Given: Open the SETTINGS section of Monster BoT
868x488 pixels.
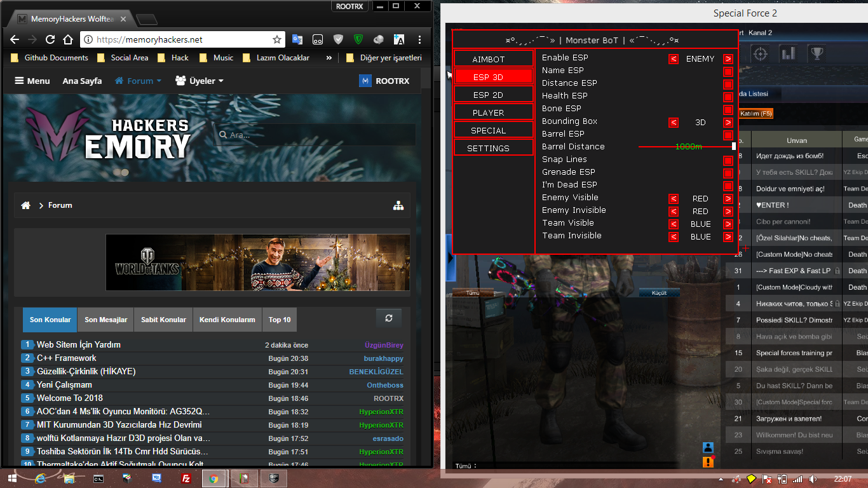Looking at the screenshot, I should [494, 147].
